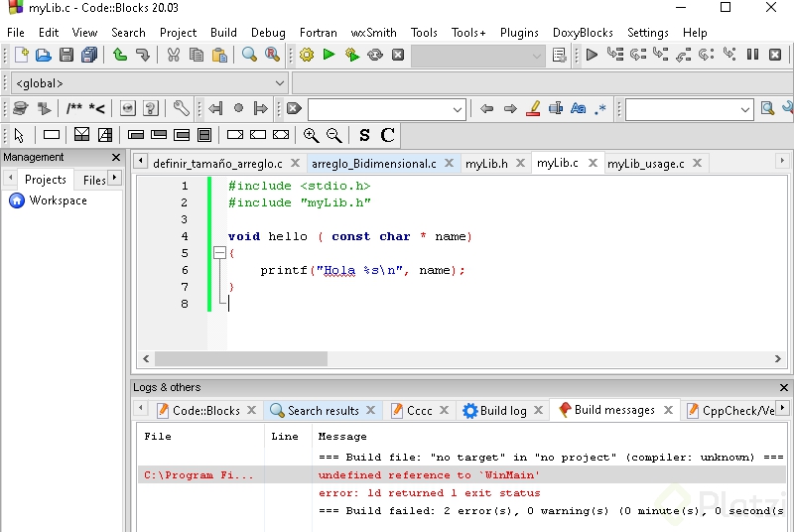Collapse code fold at line 5
Image resolution: width=794 pixels, height=532 pixels.
pyautogui.click(x=219, y=252)
